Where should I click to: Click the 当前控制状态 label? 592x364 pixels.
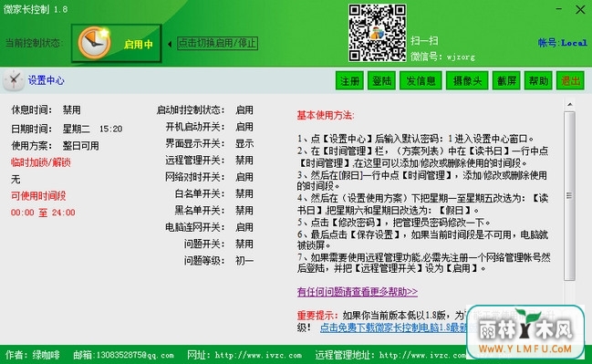[34, 43]
